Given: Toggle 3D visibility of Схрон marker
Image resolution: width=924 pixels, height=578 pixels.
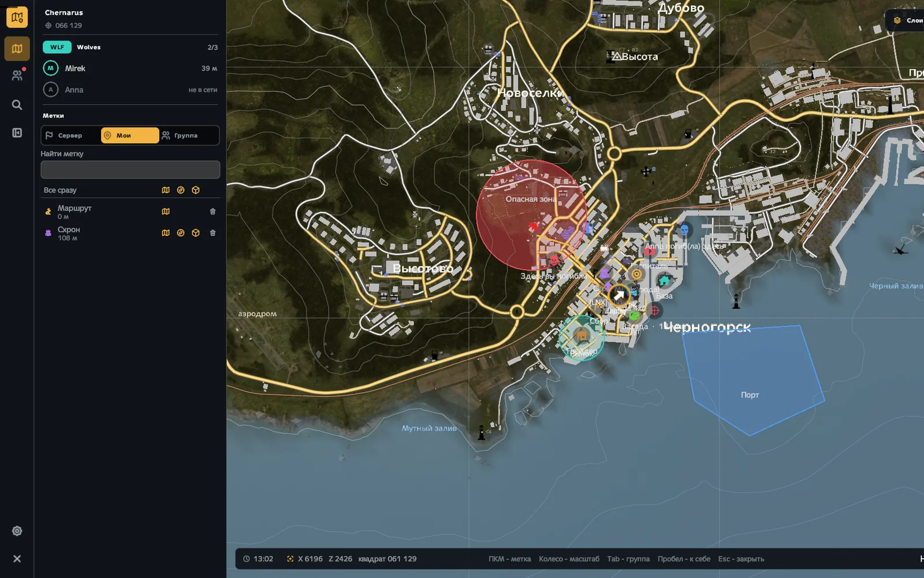Looking at the screenshot, I should 196,233.
